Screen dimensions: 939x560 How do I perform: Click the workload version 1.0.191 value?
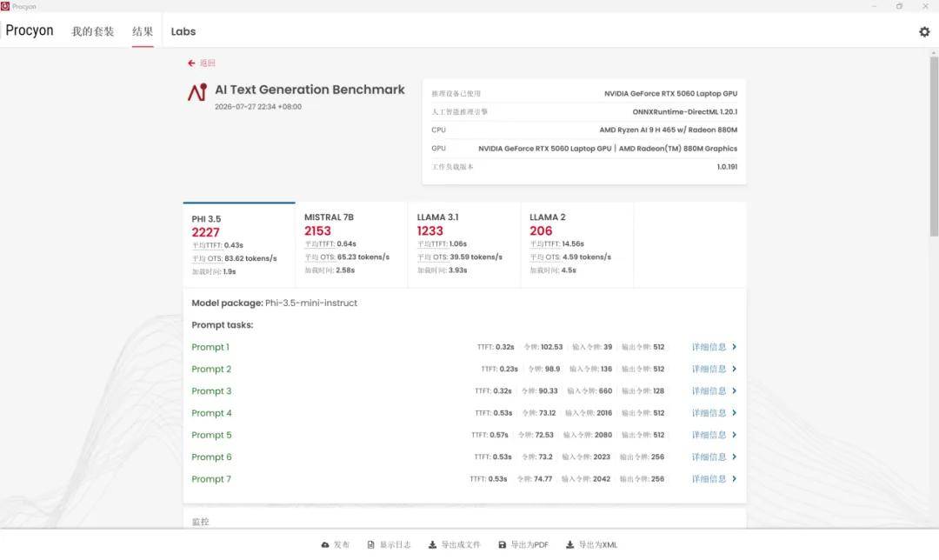(727, 167)
